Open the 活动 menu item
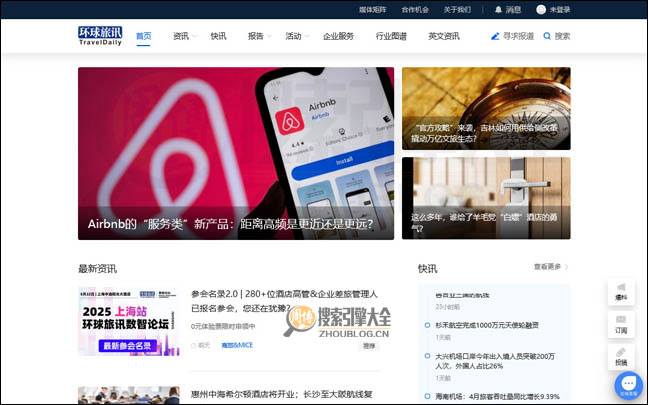Screen dimensions: 648x405 (293, 36)
